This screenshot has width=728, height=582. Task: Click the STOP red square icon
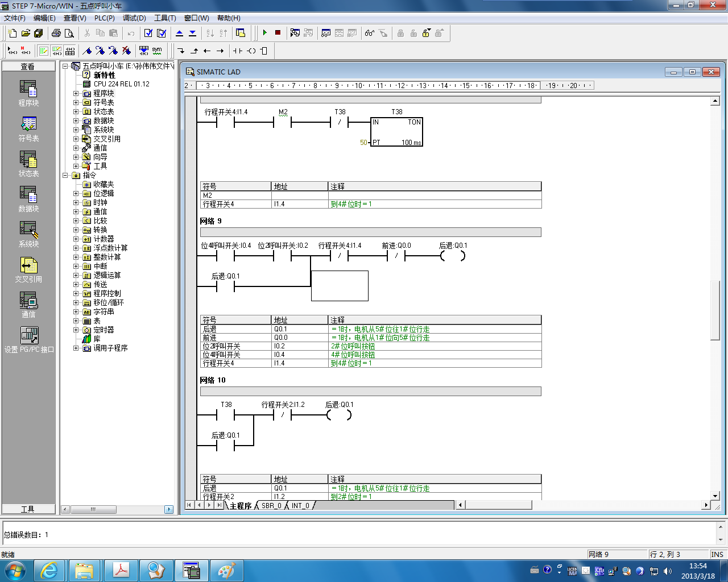278,33
